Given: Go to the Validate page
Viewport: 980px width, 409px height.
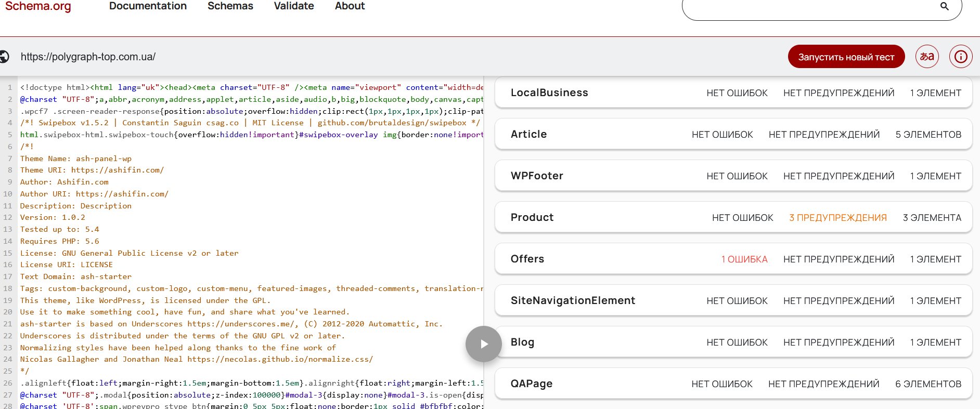Looking at the screenshot, I should coord(294,6).
